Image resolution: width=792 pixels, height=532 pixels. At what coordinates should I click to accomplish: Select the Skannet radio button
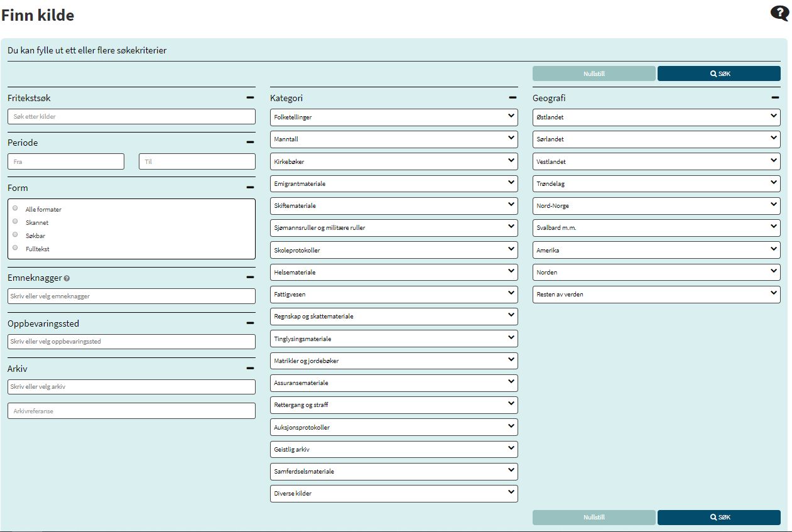point(15,221)
